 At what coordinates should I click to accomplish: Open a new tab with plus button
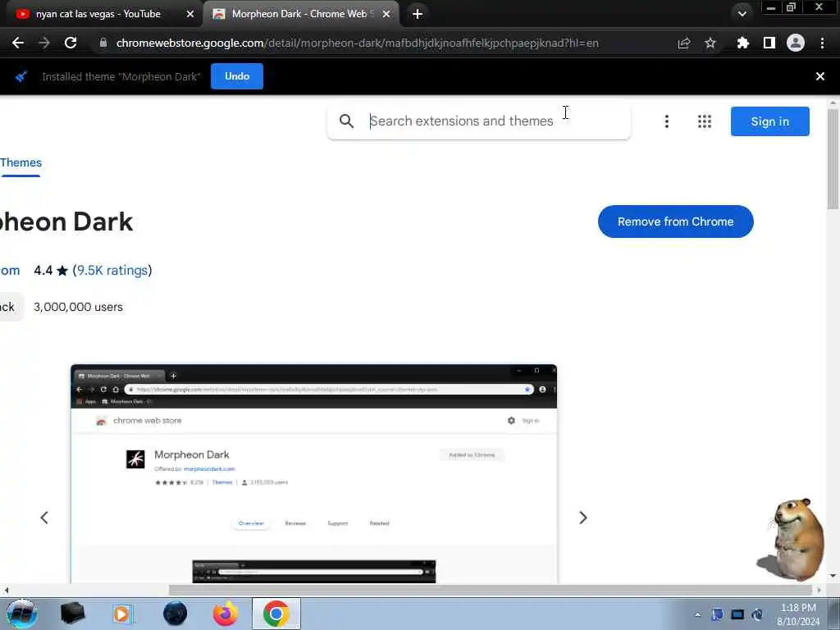(x=418, y=15)
